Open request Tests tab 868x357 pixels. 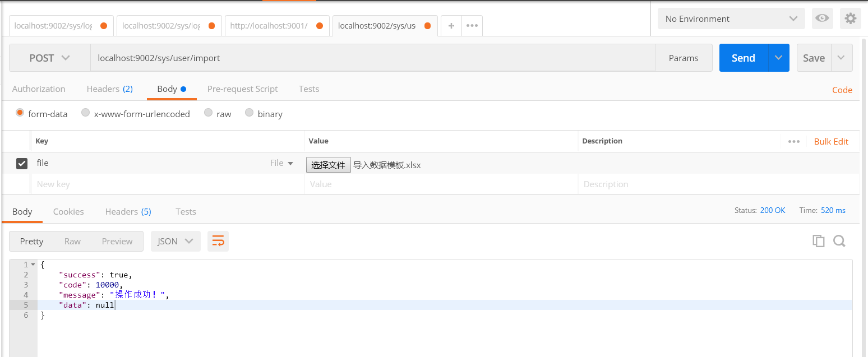point(309,89)
